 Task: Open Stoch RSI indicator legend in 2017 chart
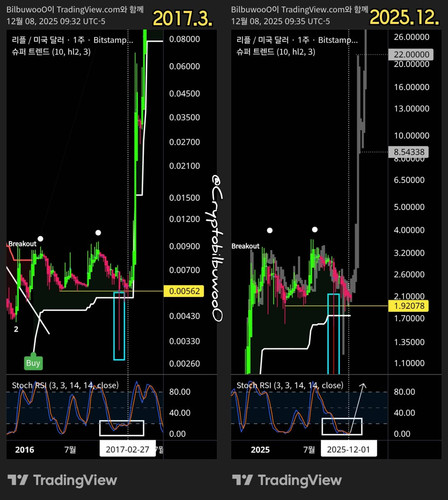point(65,385)
